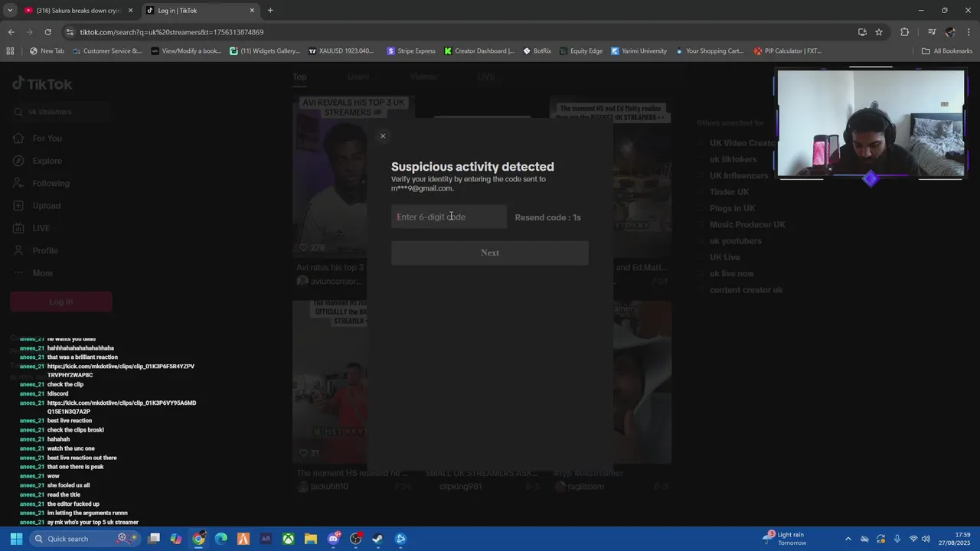Click the red Log in button in the sidebar

[61, 302]
